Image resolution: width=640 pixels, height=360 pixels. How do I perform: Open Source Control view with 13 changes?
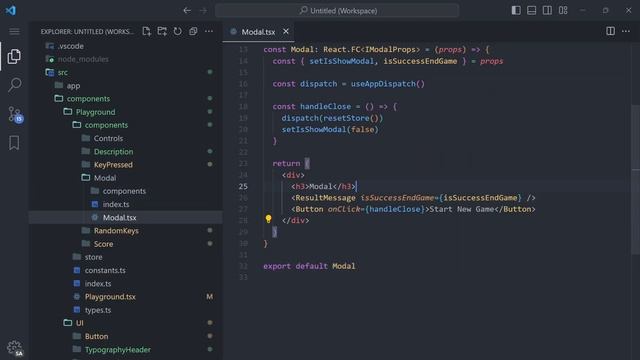click(x=15, y=115)
